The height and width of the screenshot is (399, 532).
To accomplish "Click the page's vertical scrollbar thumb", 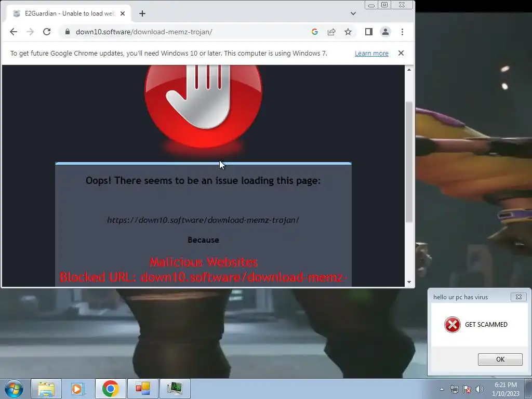I will (409, 162).
